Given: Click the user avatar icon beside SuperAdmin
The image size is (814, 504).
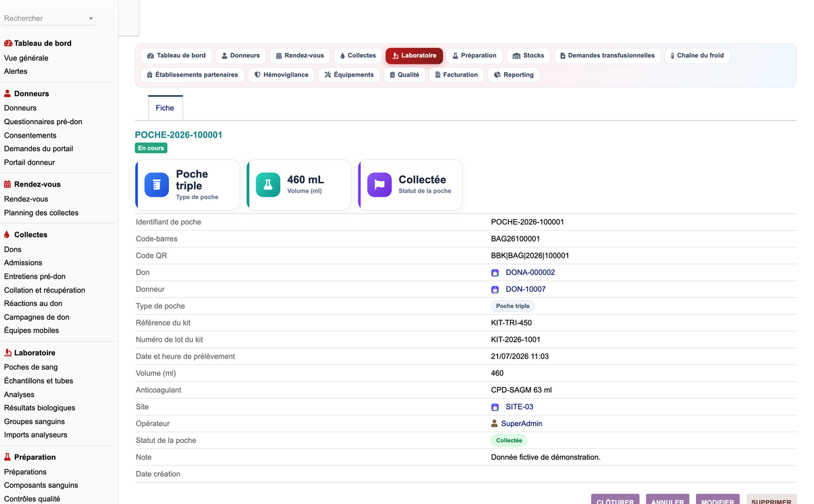Looking at the screenshot, I should point(495,424).
